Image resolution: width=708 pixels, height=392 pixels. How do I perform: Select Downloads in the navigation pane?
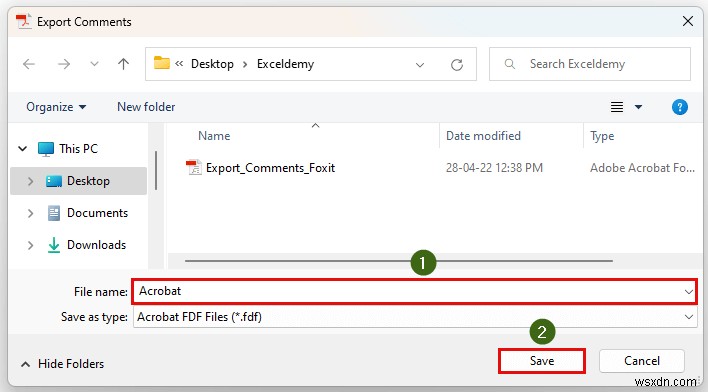tap(97, 245)
